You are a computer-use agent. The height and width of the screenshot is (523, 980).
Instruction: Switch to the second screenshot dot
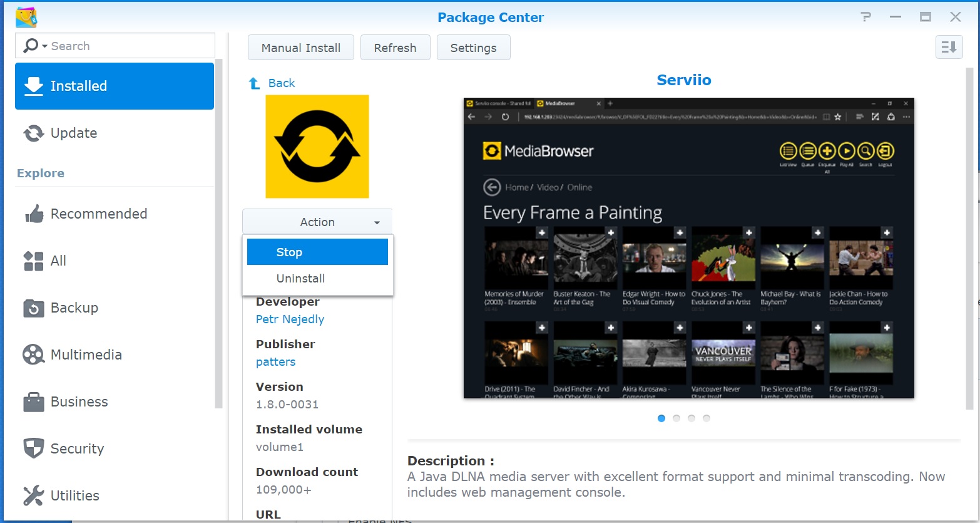pyautogui.click(x=676, y=418)
